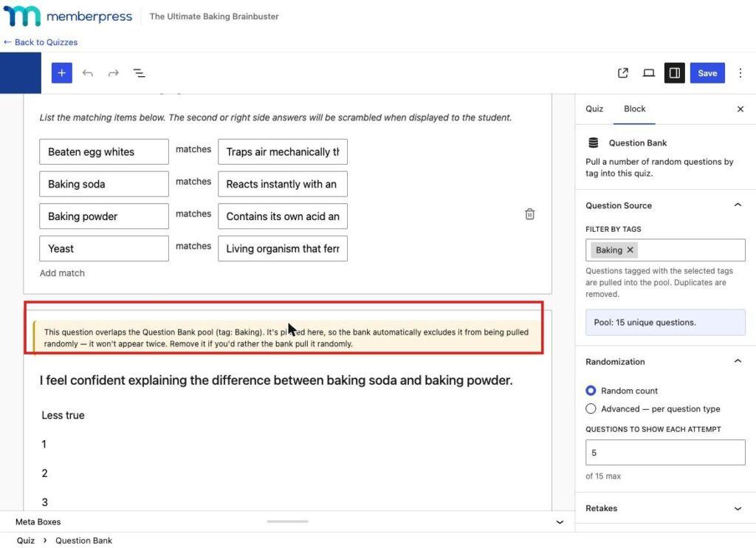Remove the Baking tag
This screenshot has height=548, width=756.
point(630,250)
